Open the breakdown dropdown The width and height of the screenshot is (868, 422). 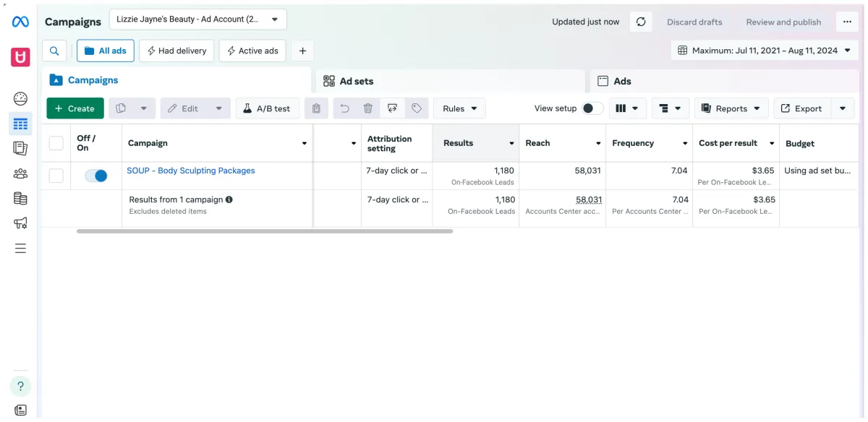[670, 108]
